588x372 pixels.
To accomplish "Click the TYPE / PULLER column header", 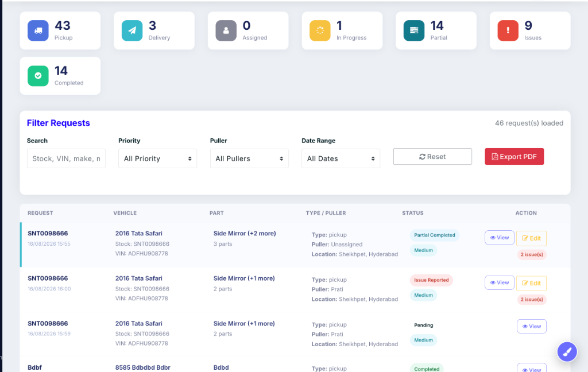I will point(326,213).
